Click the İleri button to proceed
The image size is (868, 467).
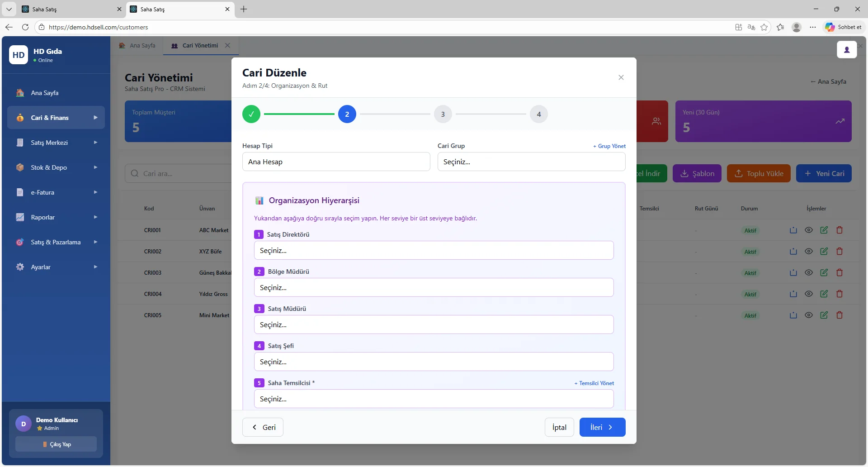602,428
